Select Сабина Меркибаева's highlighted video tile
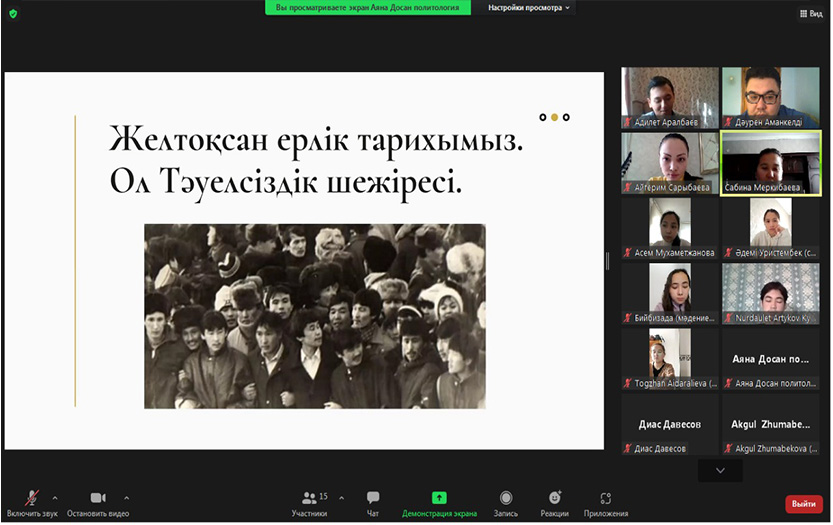 click(770, 163)
